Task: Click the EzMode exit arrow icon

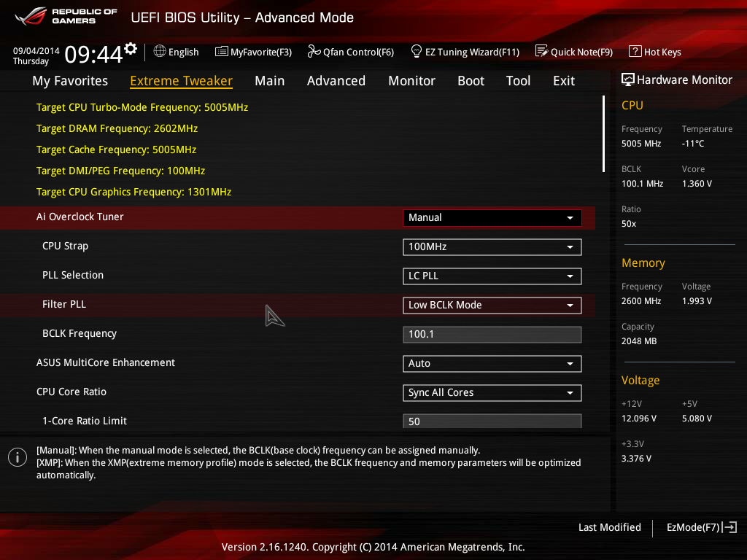Action: click(x=729, y=527)
